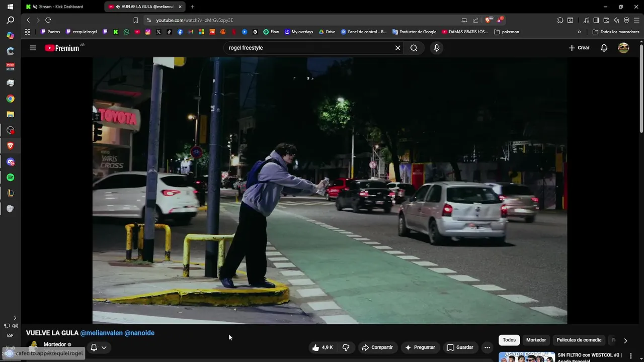Start voice search with microphone icon
Viewport: 644px width, 362px height.
[436, 48]
